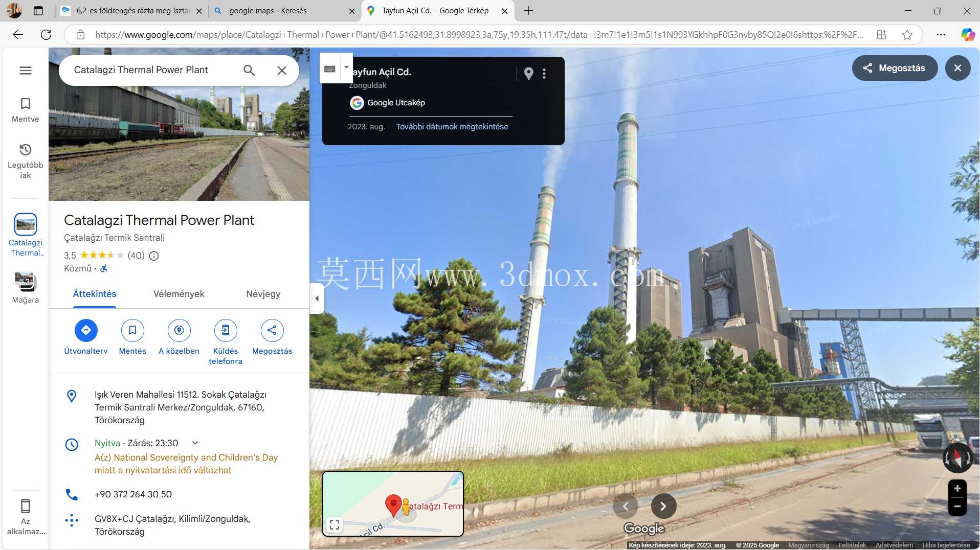Click the plus code GV8X+CJ row
The width and height of the screenshot is (980, 550).
tap(179, 525)
